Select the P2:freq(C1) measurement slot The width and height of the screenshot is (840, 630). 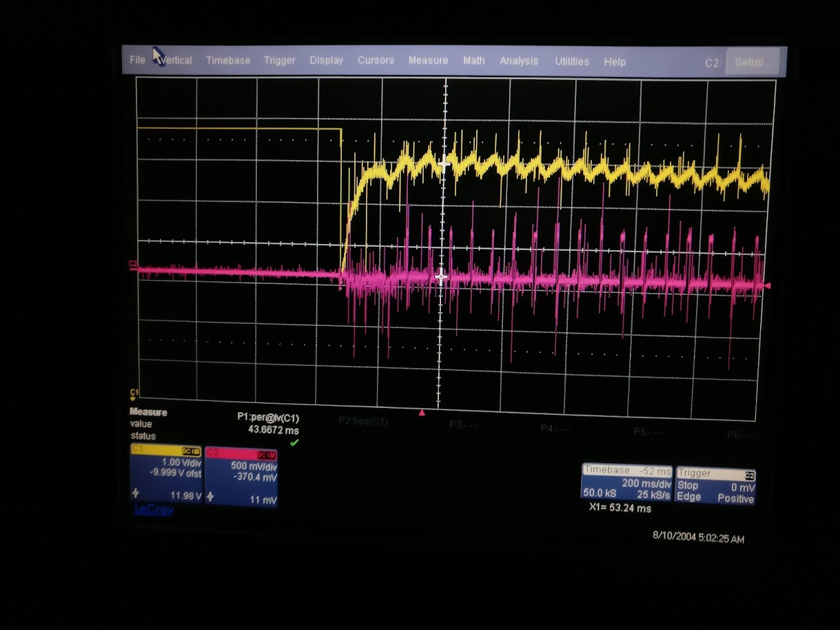coord(363,420)
